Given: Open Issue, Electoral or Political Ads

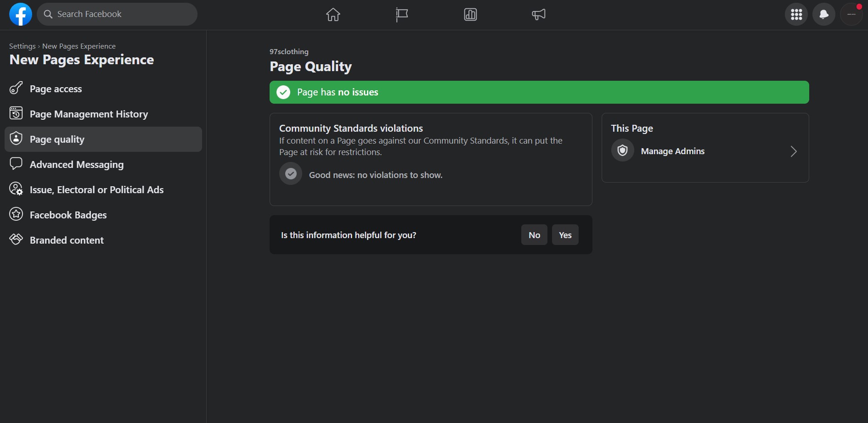Looking at the screenshot, I should [103, 189].
